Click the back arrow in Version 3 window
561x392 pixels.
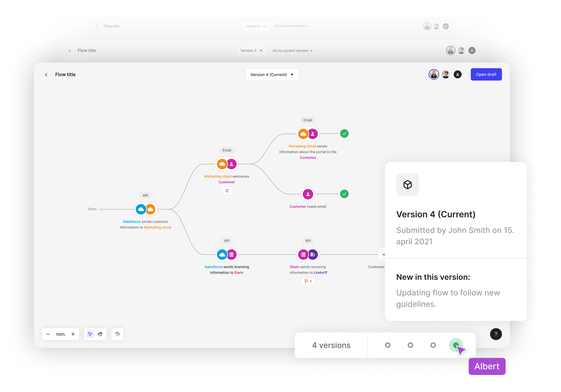click(70, 51)
